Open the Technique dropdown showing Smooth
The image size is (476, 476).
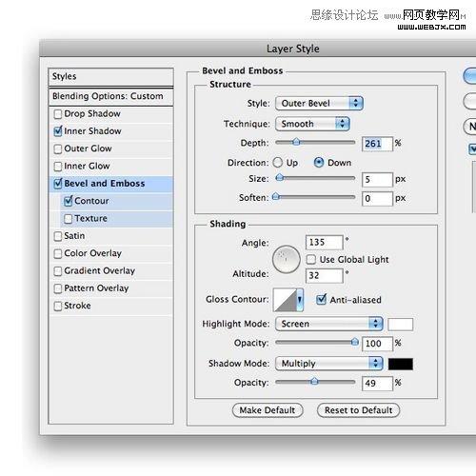(312, 124)
